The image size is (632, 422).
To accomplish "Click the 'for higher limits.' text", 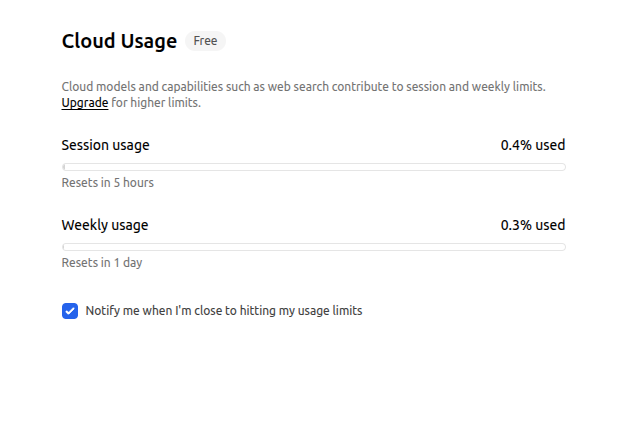I will coord(156,103).
